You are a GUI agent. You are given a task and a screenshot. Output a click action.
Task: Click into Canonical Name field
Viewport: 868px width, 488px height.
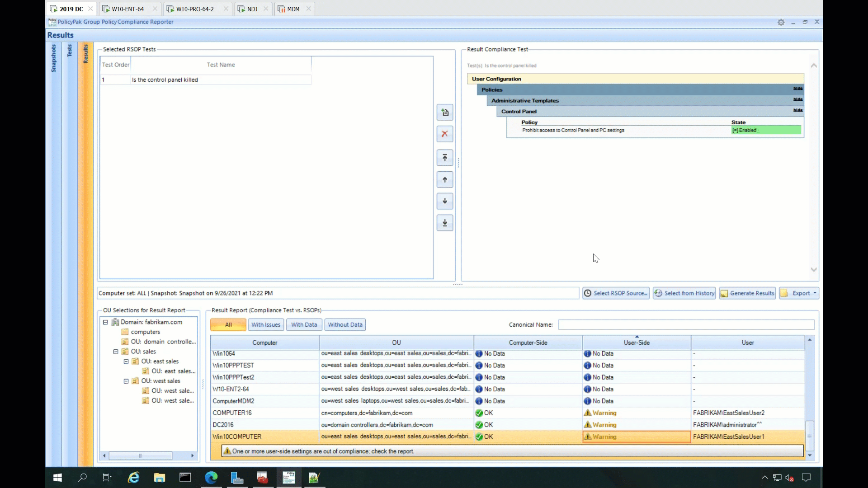[686, 325]
